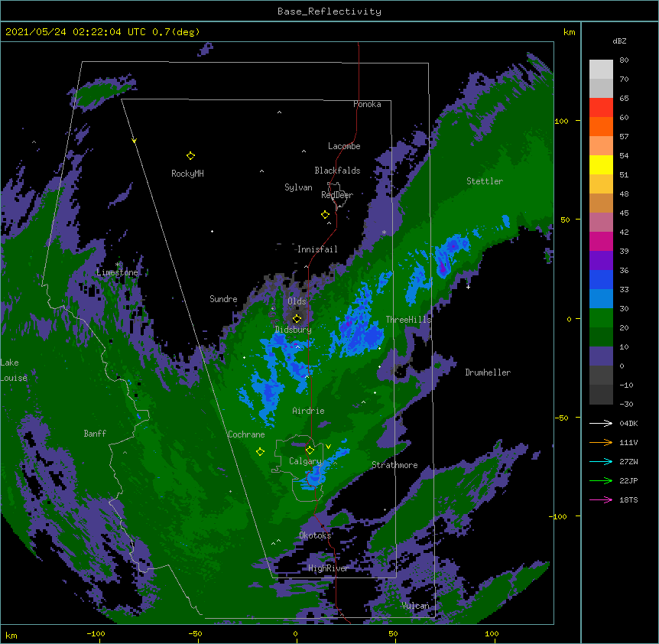Click the yellow marker south of Cochrane
Screen dimensions: 659x644
click(x=260, y=451)
